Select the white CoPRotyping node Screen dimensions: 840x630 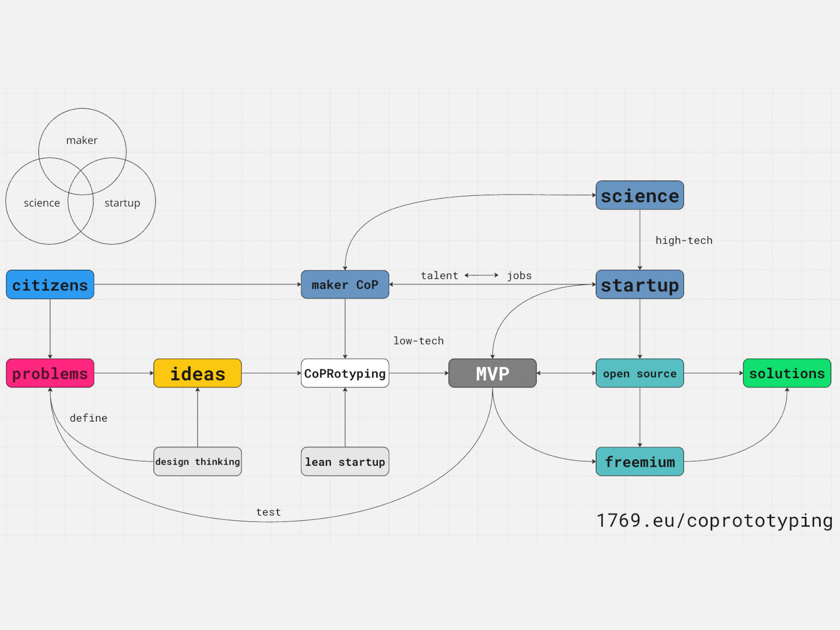tap(345, 373)
